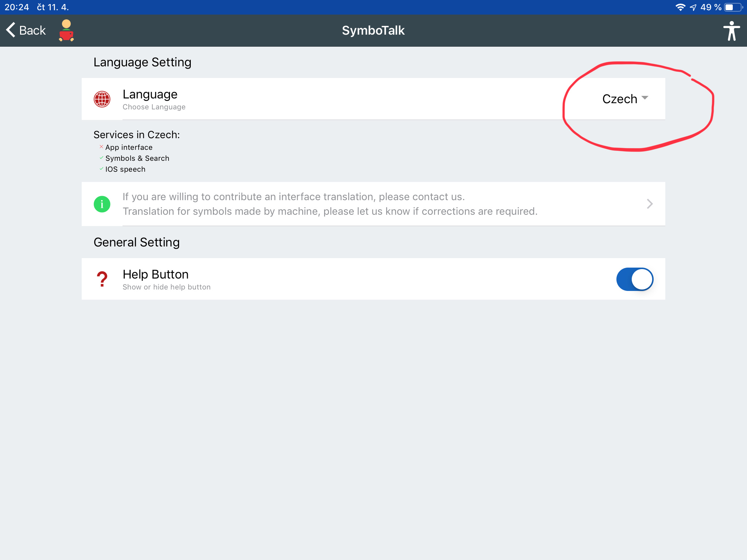Viewport: 747px width, 560px height.
Task: Open the Czech language dropdown
Action: [625, 99]
